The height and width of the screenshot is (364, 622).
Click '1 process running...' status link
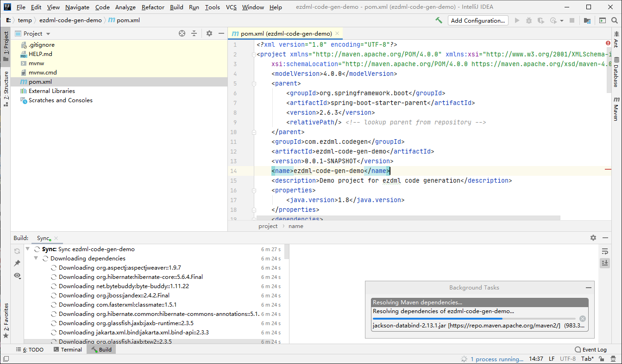(x=497, y=359)
